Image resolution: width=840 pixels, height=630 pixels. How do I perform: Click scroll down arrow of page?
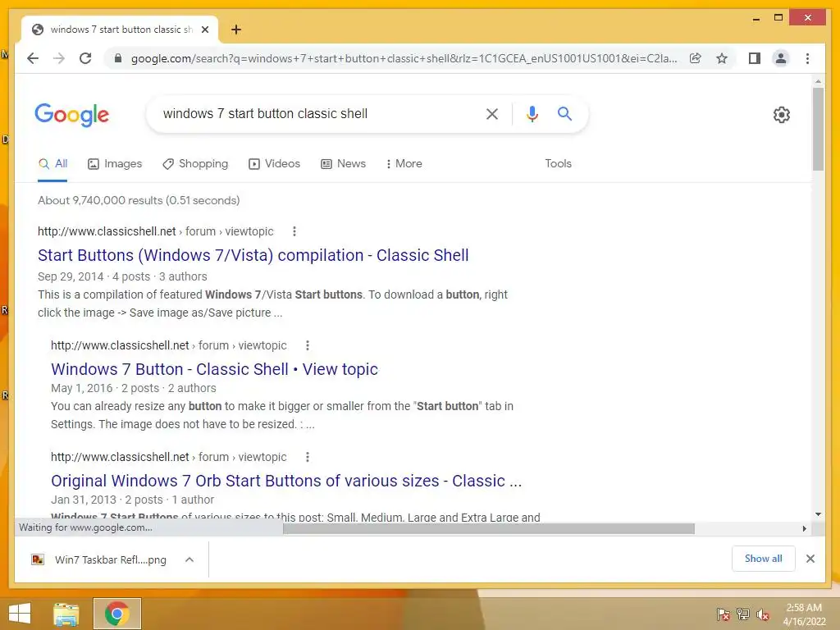(818, 515)
